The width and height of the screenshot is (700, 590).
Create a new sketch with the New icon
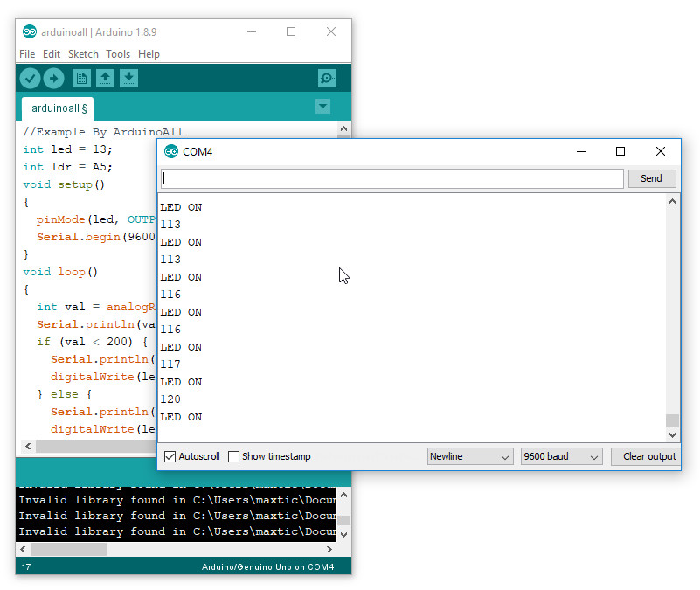click(x=81, y=79)
